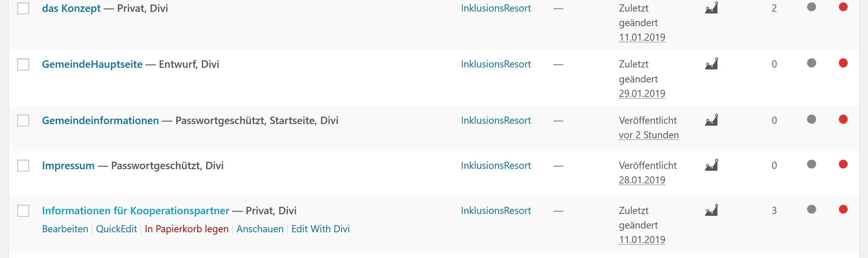
Task: Toggle checkbox for Gemeindeinformationen page
Action: click(23, 121)
